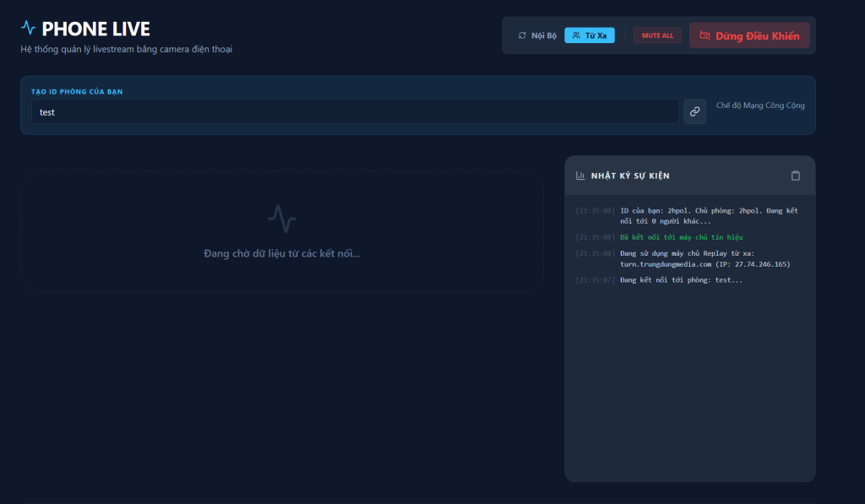Stop control with the Dừng Điều Khiển button
The width and height of the screenshot is (865, 504).
tap(749, 35)
